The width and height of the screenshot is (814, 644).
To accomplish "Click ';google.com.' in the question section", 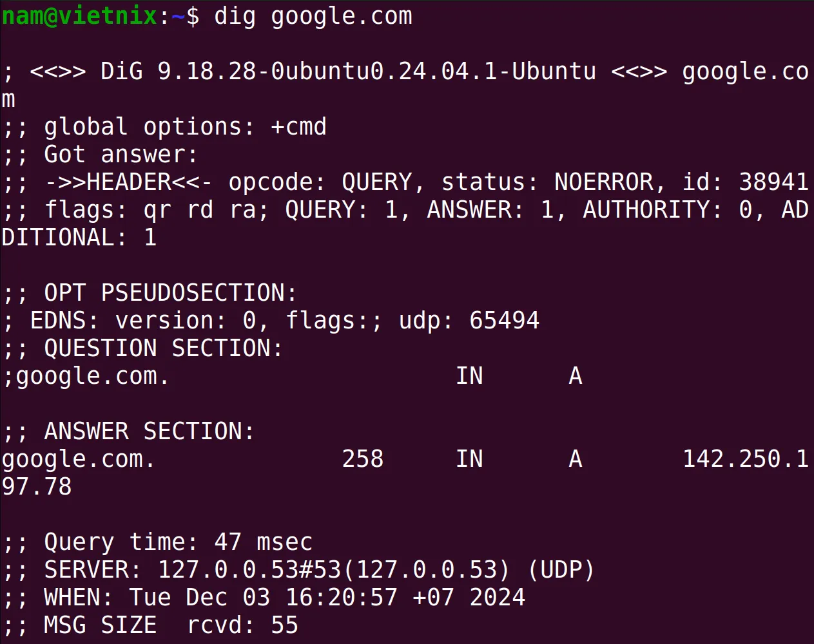I will click(x=86, y=377).
